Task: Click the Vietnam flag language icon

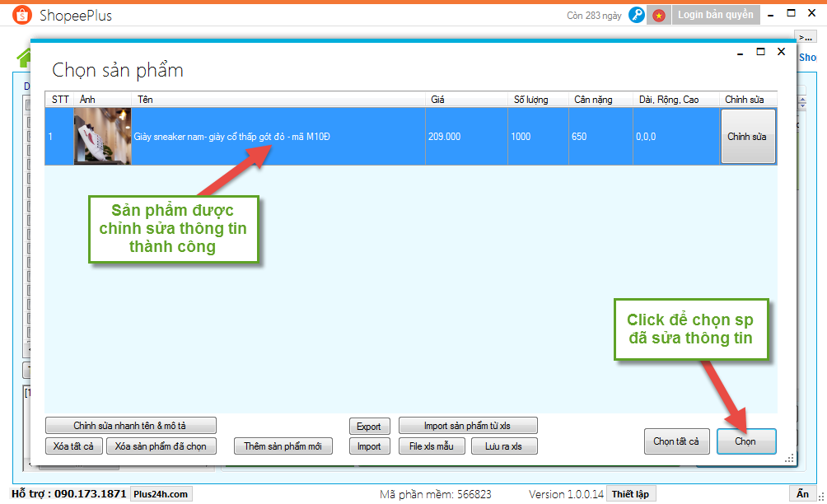Action: click(x=658, y=15)
